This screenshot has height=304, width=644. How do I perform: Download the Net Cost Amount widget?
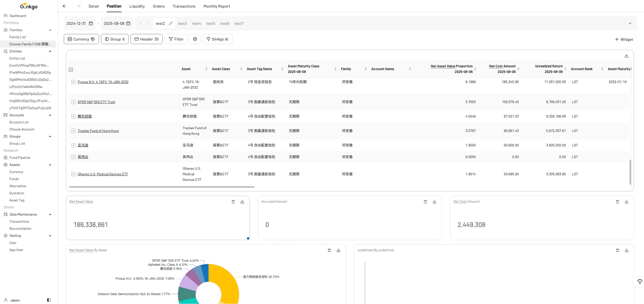coord(627,202)
